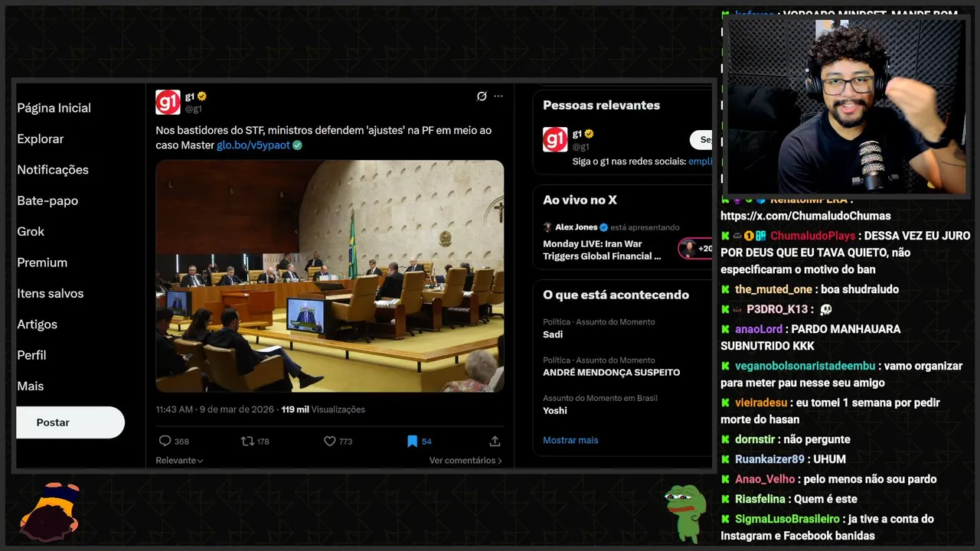Click SigmaLusoBrasileiro username in chat

point(789,519)
